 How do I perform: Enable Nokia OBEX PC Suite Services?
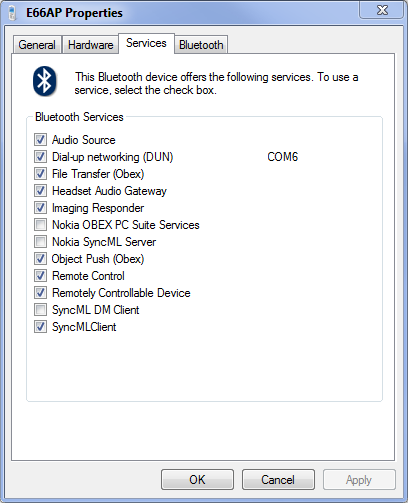[x=40, y=225]
